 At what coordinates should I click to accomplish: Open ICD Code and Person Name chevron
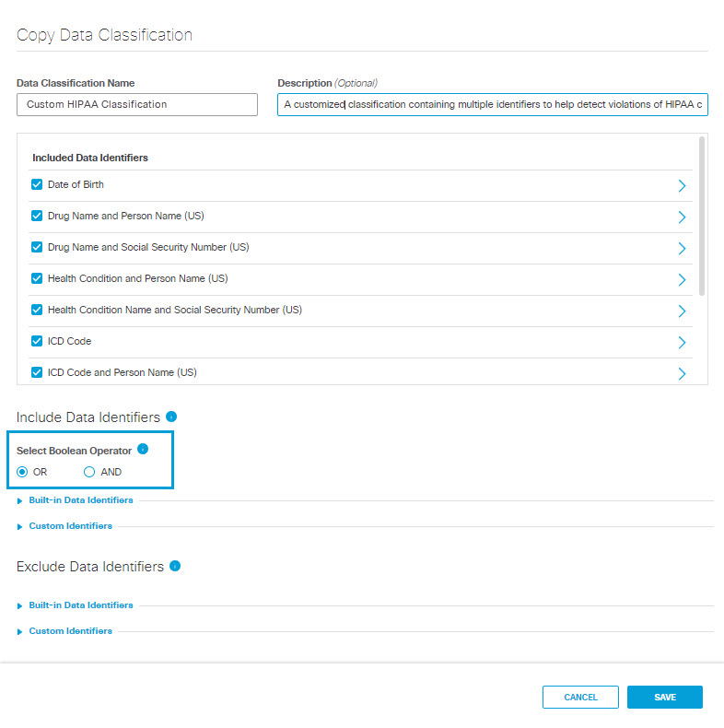pos(682,374)
